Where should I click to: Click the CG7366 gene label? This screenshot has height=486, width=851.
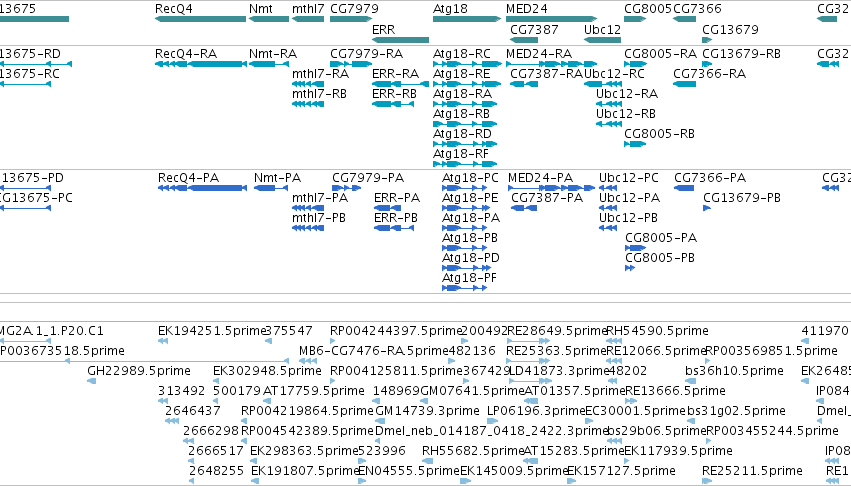[x=697, y=9]
